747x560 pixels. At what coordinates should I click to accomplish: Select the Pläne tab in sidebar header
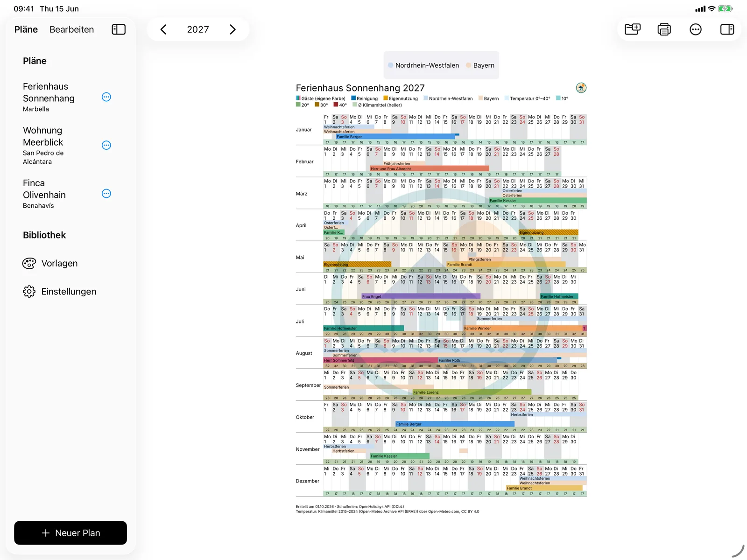(26, 29)
